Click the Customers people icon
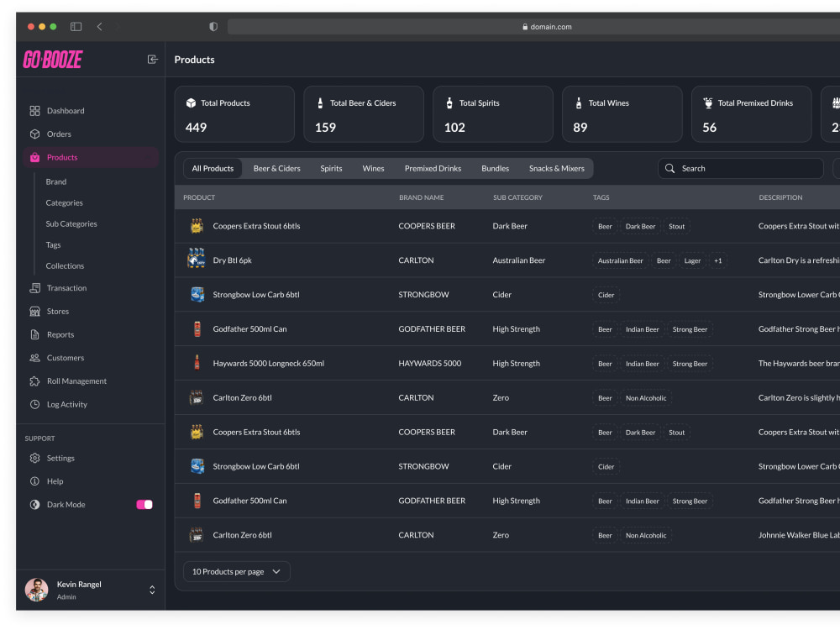Screen dimensions: 840x630 (34, 358)
